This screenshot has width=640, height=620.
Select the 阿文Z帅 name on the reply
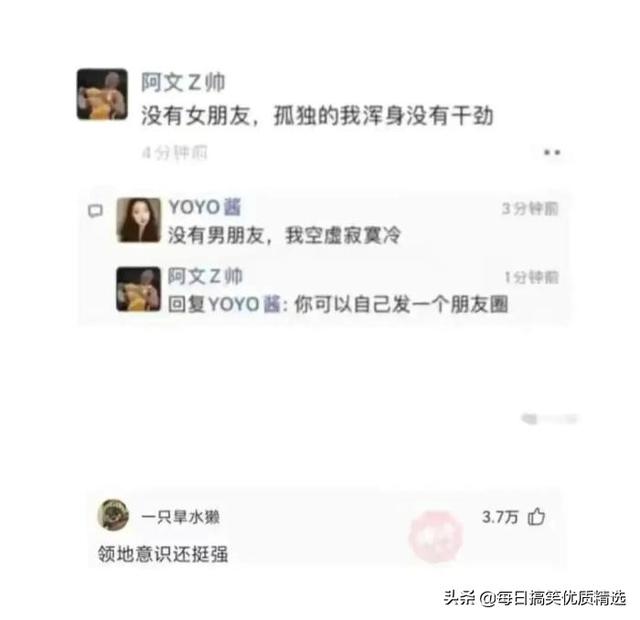point(205,276)
